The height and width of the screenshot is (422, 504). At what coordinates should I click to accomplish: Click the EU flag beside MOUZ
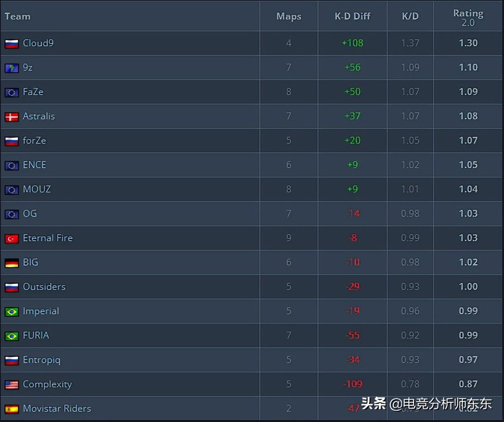(x=12, y=190)
